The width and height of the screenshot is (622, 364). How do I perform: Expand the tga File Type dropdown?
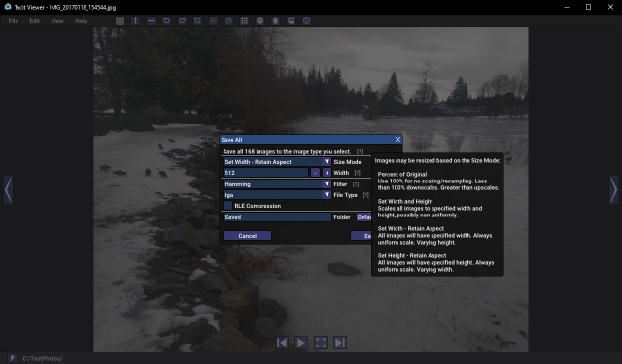pyautogui.click(x=277, y=195)
